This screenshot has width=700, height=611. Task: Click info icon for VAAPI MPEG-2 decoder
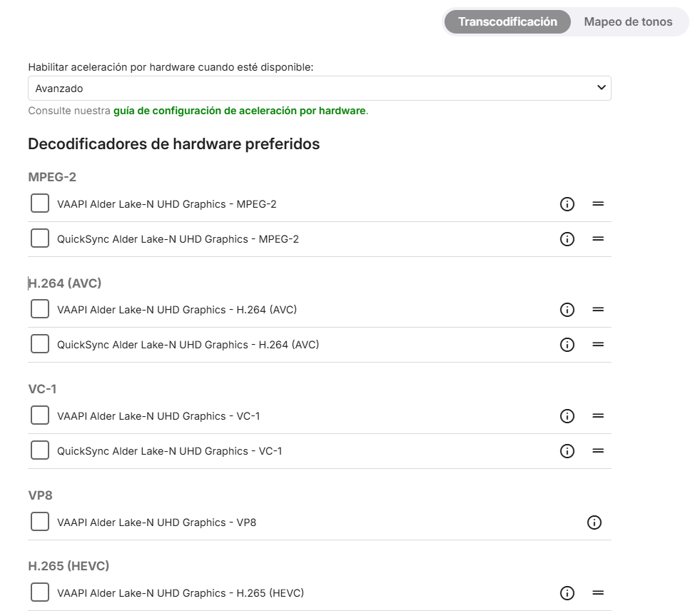pos(567,204)
